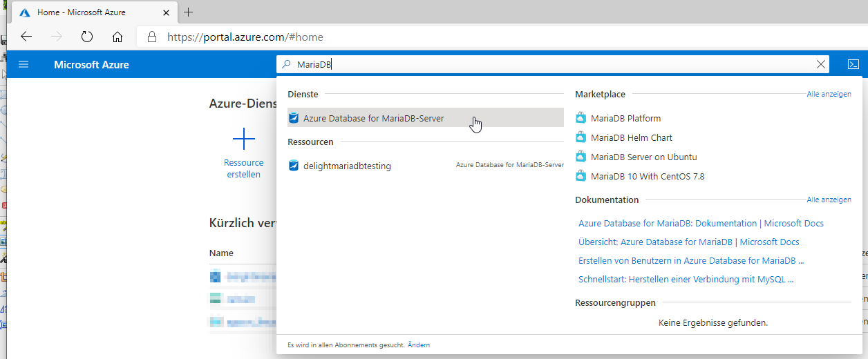Reload the page with the refresh button
The width and height of the screenshot is (868, 359).
[x=87, y=37]
